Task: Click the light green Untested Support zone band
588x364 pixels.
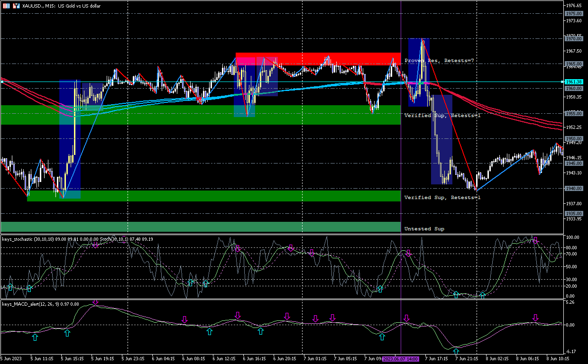Action: pyautogui.click(x=201, y=227)
